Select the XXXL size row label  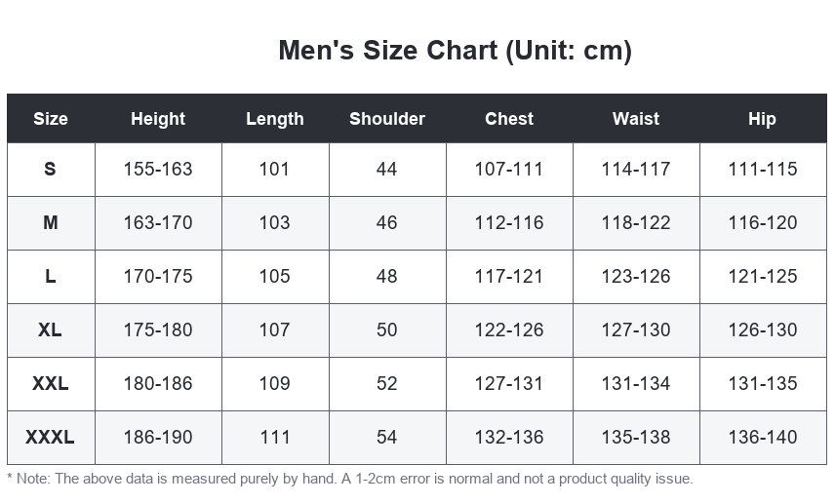pyautogui.click(x=51, y=438)
